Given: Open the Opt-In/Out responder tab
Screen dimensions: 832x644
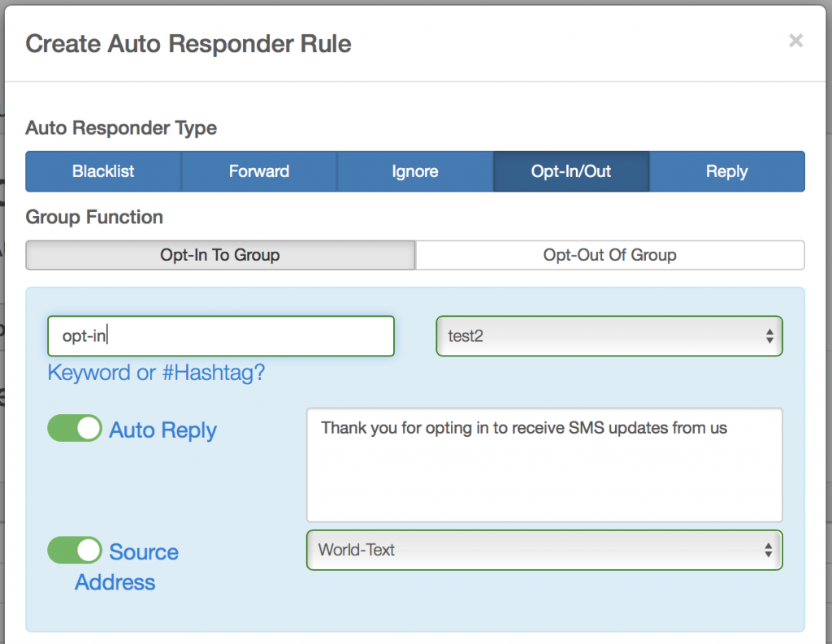Looking at the screenshot, I should 570,171.
